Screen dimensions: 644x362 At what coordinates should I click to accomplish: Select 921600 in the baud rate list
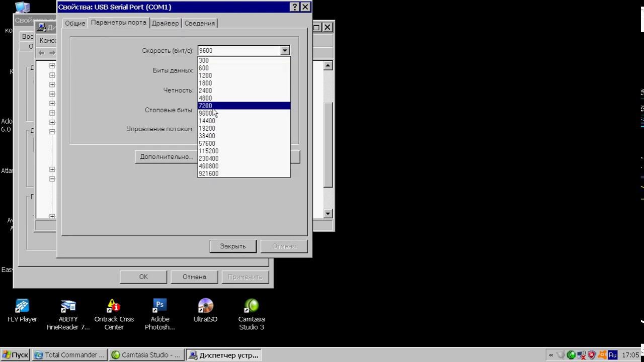[x=244, y=173]
